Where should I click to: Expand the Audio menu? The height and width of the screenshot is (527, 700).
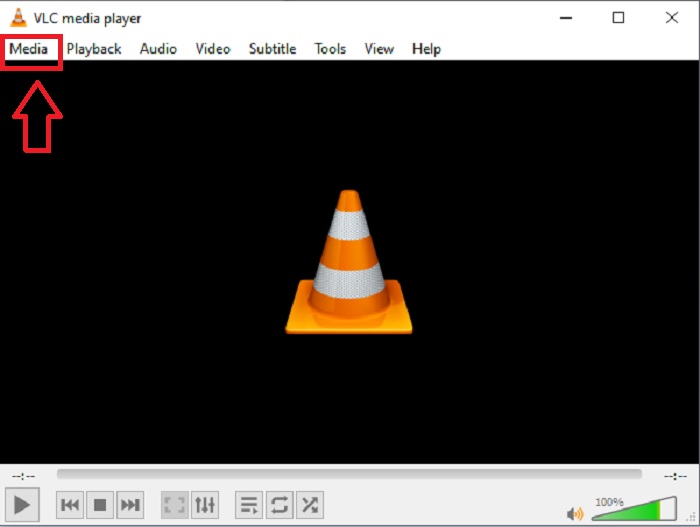(x=158, y=49)
